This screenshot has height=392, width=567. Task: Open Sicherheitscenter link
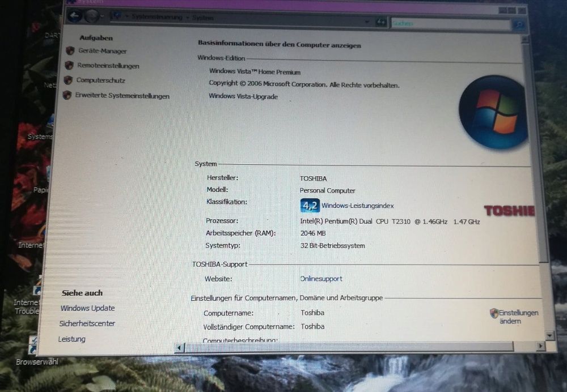tap(87, 323)
